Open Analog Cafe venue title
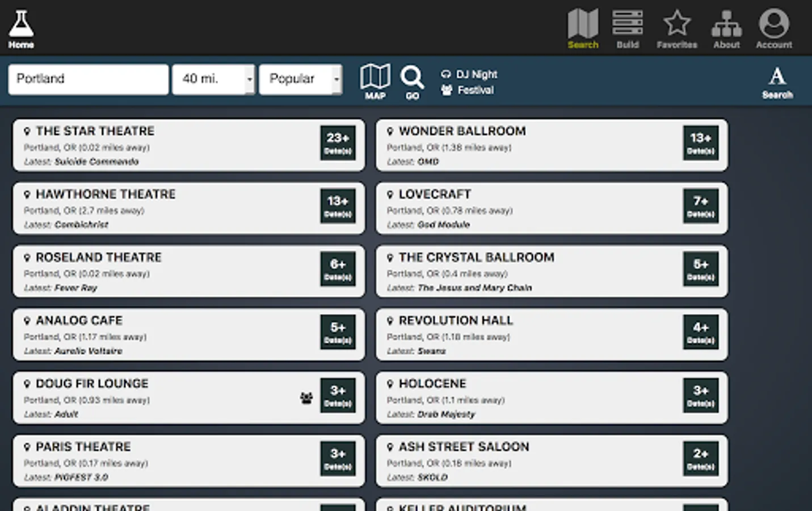Screen dimensions: 812x511 click(x=79, y=320)
